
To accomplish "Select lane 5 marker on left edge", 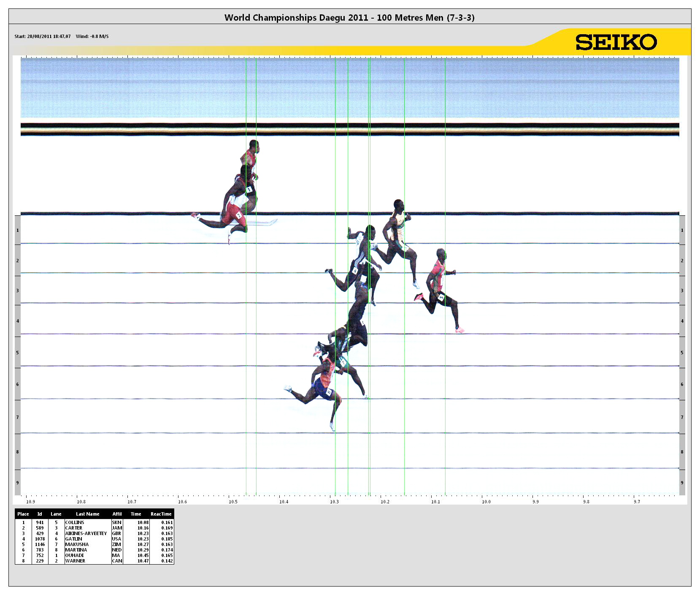I will click(x=18, y=353).
